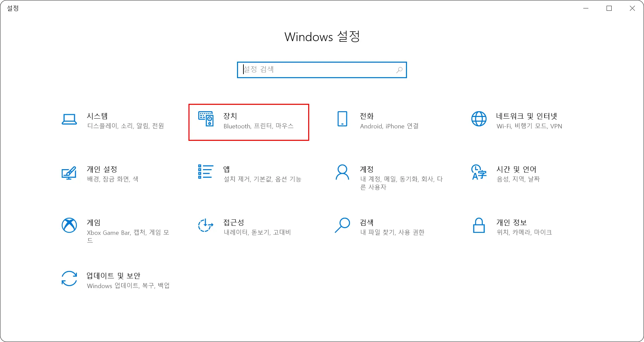644x342 pixels.
Task: Click the 'Windows 설정' page heading
Action: pyautogui.click(x=322, y=36)
